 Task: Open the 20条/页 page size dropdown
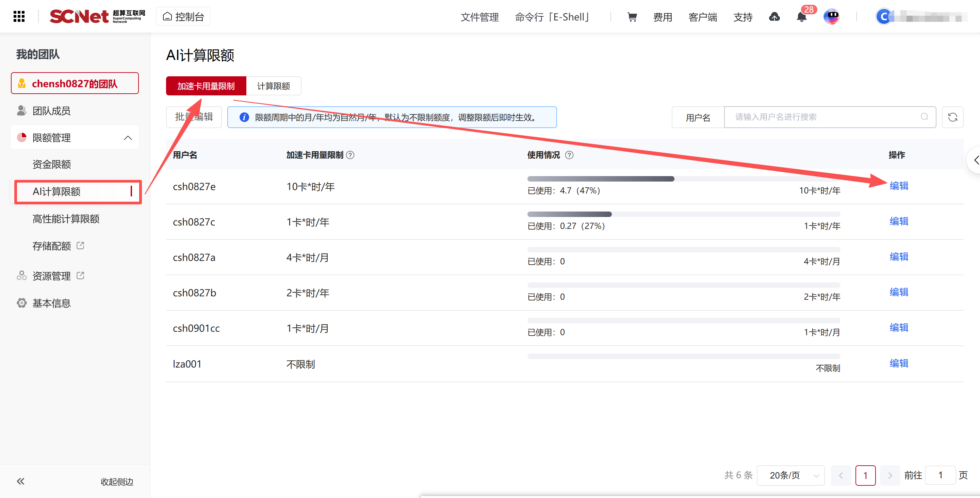tap(790, 475)
